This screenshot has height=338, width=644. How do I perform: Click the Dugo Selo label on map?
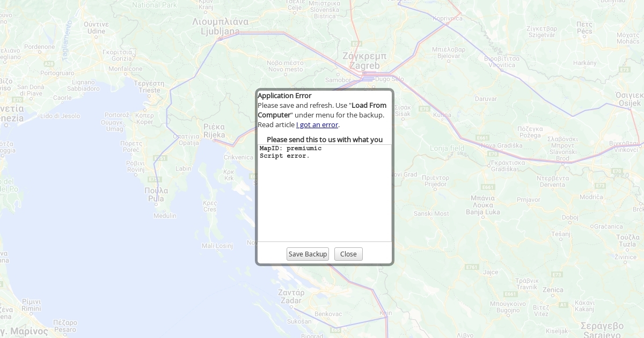pyautogui.click(x=390, y=79)
